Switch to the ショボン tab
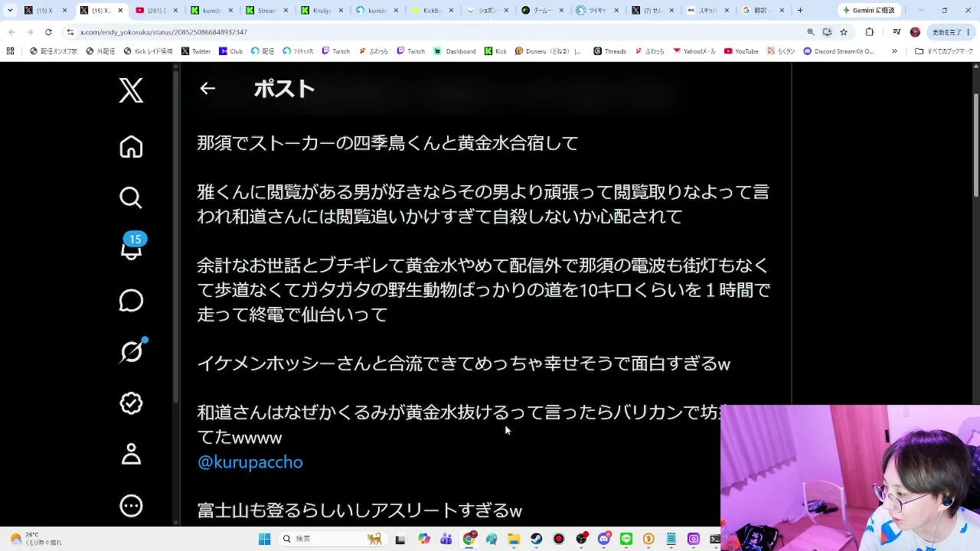Viewport: 980px width, 551px height. click(x=486, y=11)
